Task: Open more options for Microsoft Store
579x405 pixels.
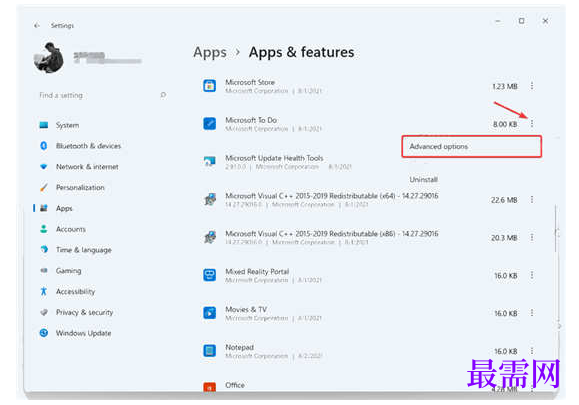Action: 532,86
